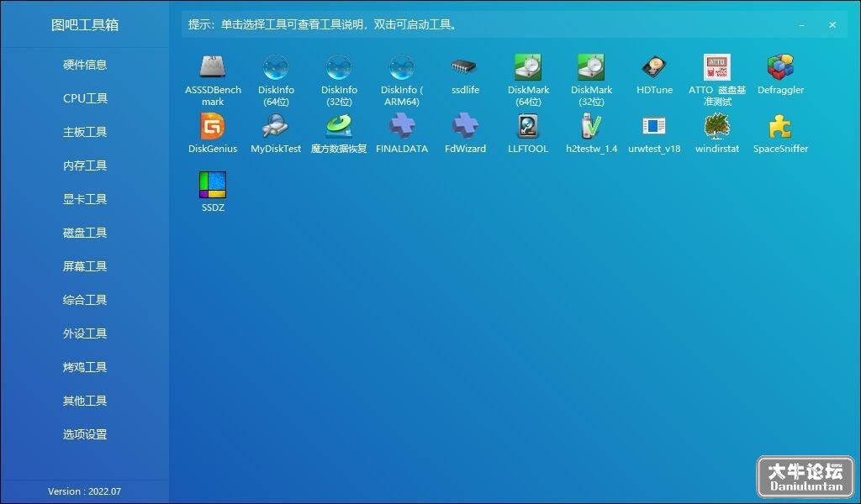
Task: Click the 魔方数据恢复 icon
Action: [x=339, y=126]
